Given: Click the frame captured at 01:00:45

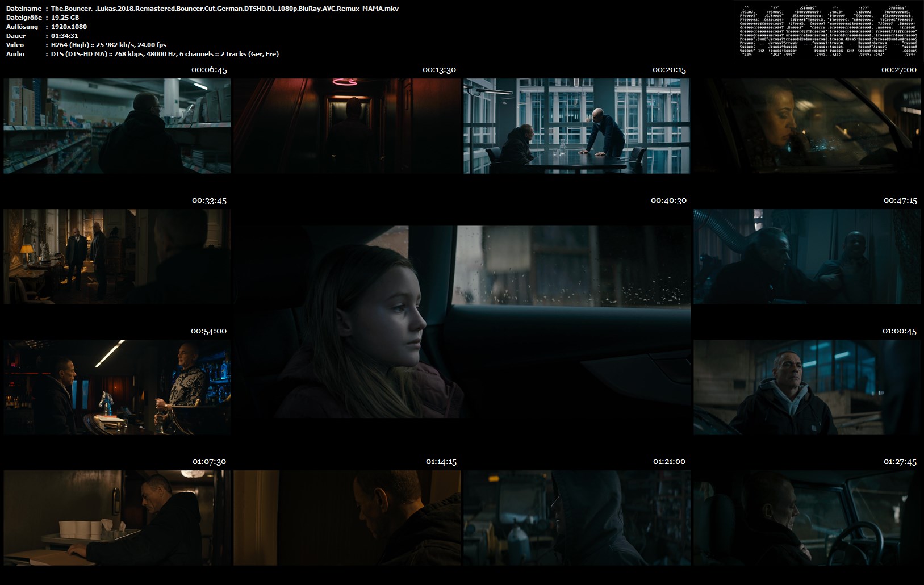Looking at the screenshot, I should click(x=807, y=387).
